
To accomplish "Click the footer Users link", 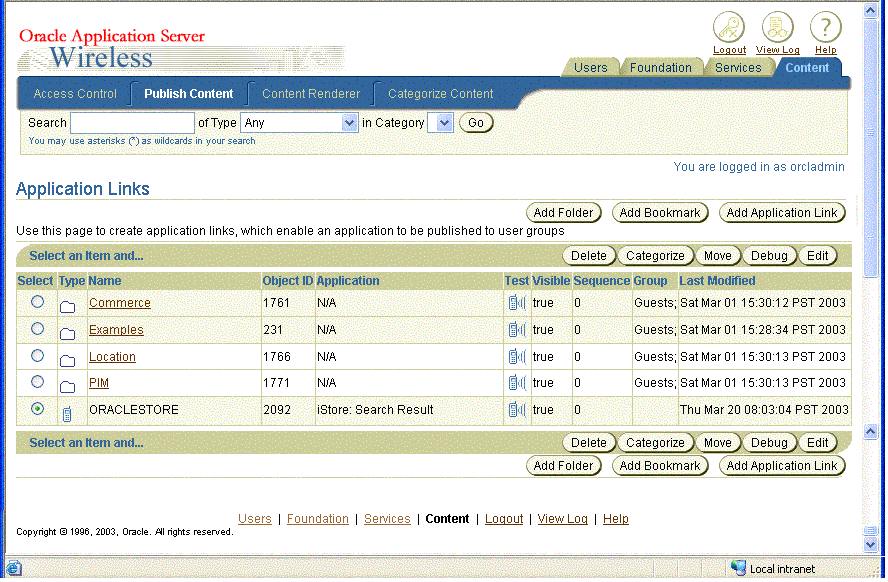I will tap(254, 519).
